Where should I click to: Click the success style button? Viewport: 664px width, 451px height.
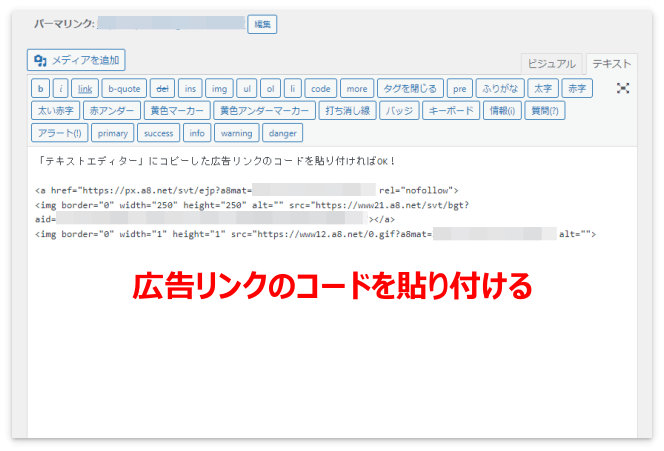coord(159,133)
